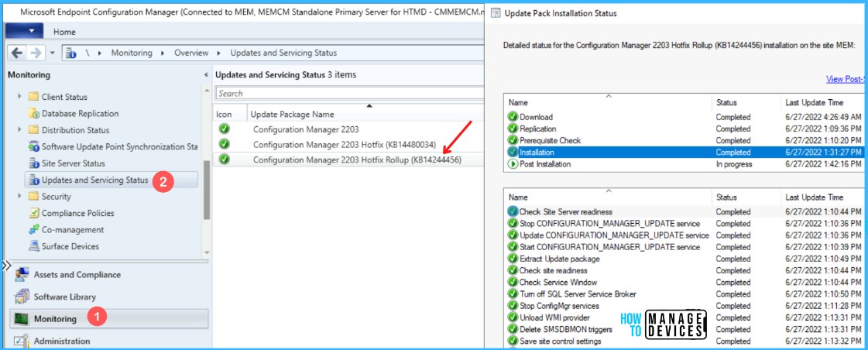Click Updates and Servicing Status breadcrumb
868x350 pixels.
[x=283, y=53]
